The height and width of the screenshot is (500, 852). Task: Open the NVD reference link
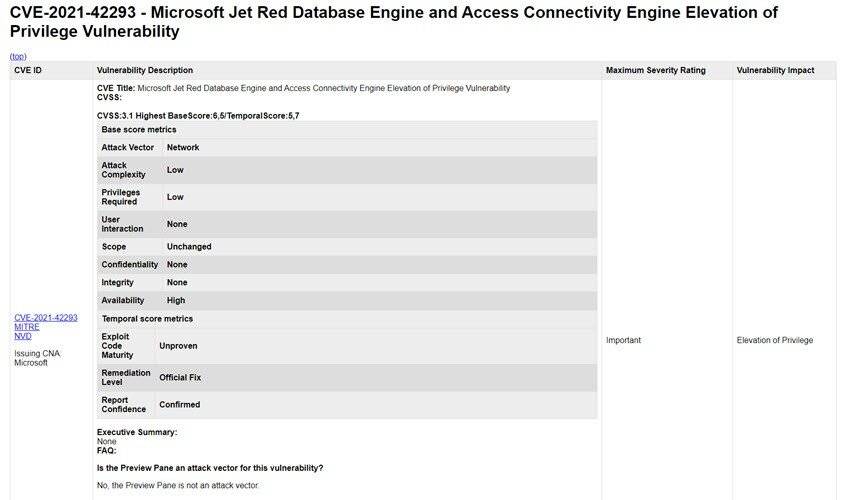click(x=22, y=337)
